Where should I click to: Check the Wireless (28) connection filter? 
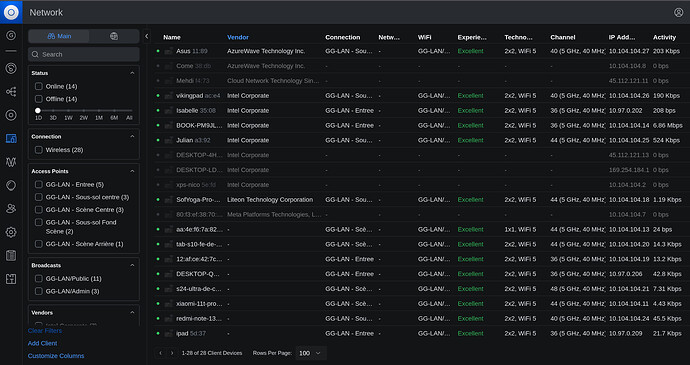pos(39,150)
